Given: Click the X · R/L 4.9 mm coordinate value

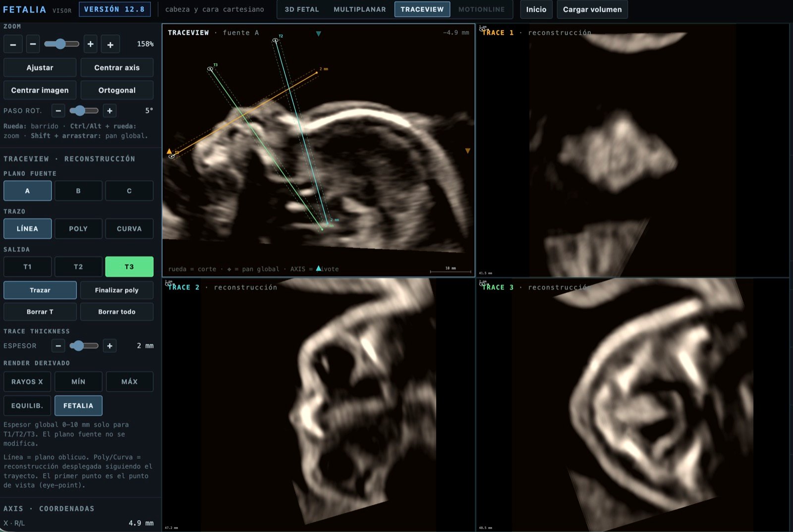Looking at the screenshot, I should (x=141, y=523).
